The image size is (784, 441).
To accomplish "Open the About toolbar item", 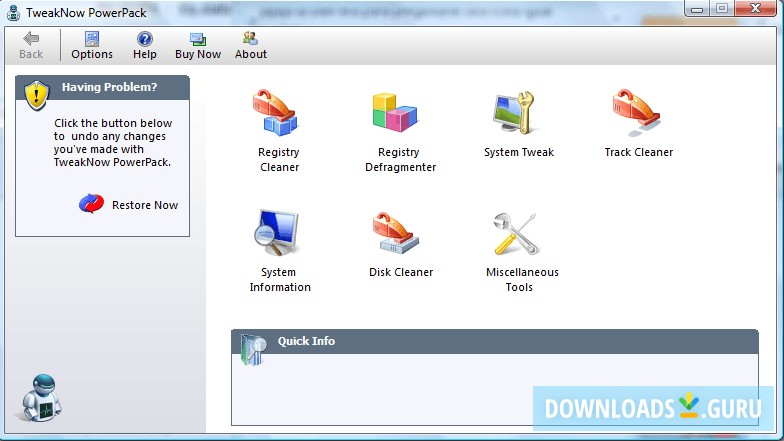I will [x=250, y=46].
